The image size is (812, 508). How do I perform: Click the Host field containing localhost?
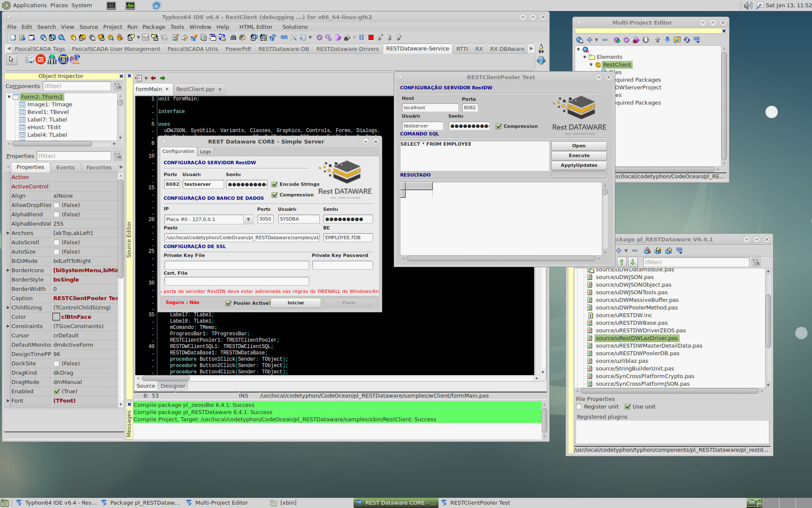click(430, 108)
